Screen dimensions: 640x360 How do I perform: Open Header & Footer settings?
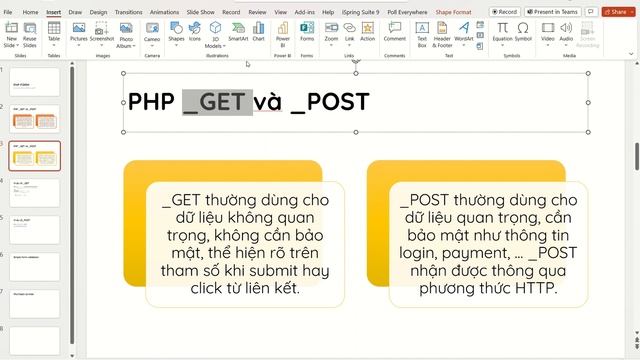tap(442, 35)
